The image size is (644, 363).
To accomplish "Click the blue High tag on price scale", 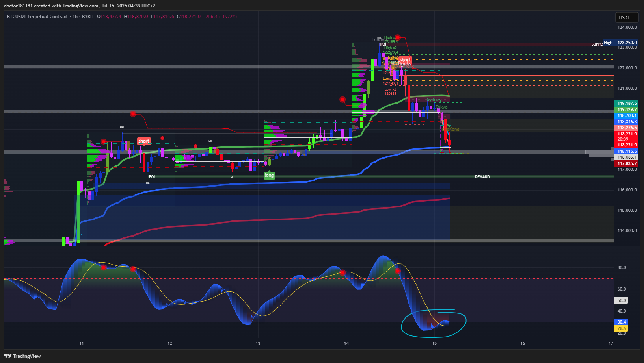I will pyautogui.click(x=608, y=43).
